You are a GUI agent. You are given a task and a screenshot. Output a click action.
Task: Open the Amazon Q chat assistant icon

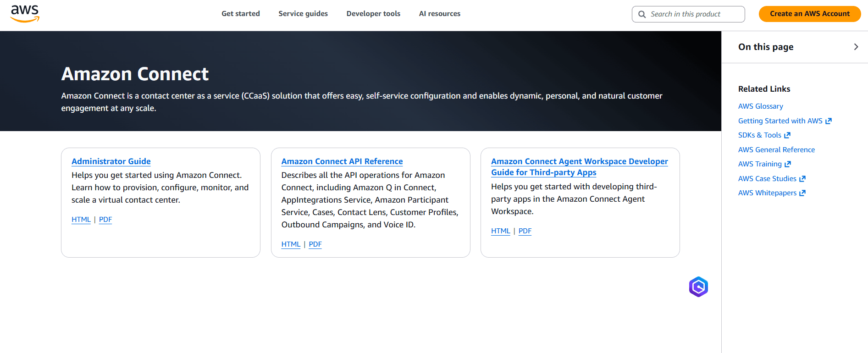point(698,287)
